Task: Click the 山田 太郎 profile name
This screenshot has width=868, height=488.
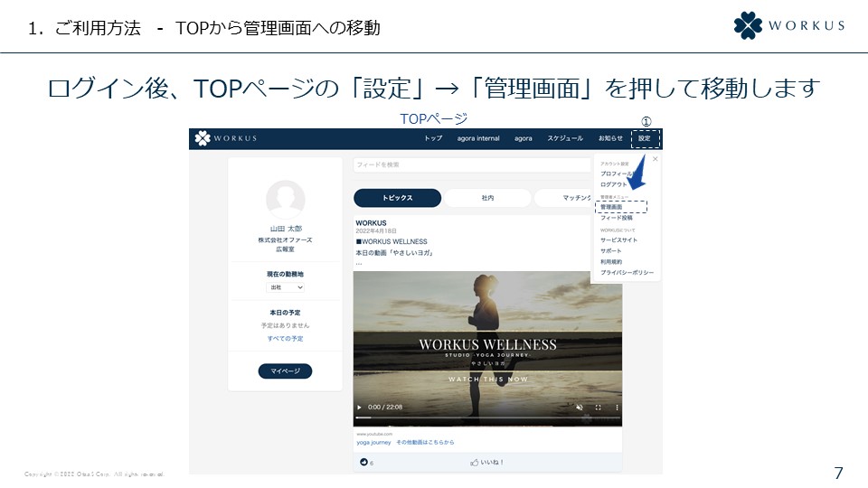Action: click(x=286, y=229)
